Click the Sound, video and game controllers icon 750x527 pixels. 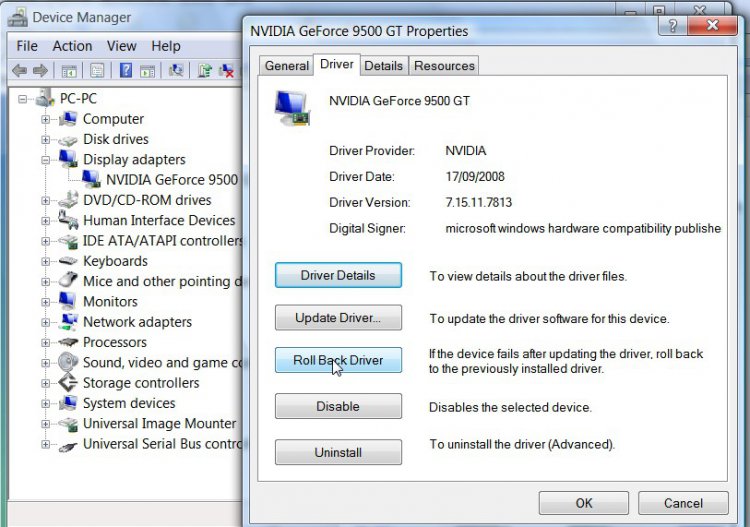[68, 362]
